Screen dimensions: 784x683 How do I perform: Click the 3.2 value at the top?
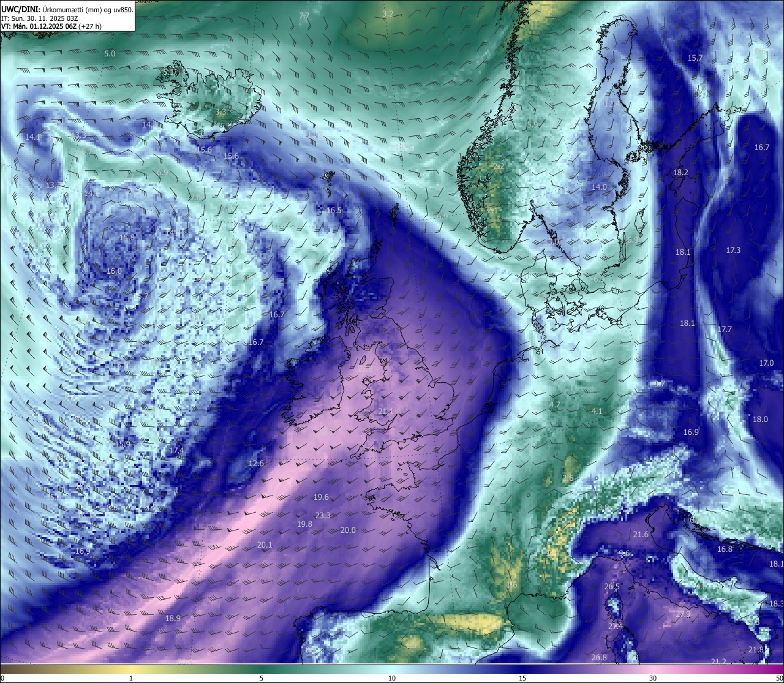(388, 13)
